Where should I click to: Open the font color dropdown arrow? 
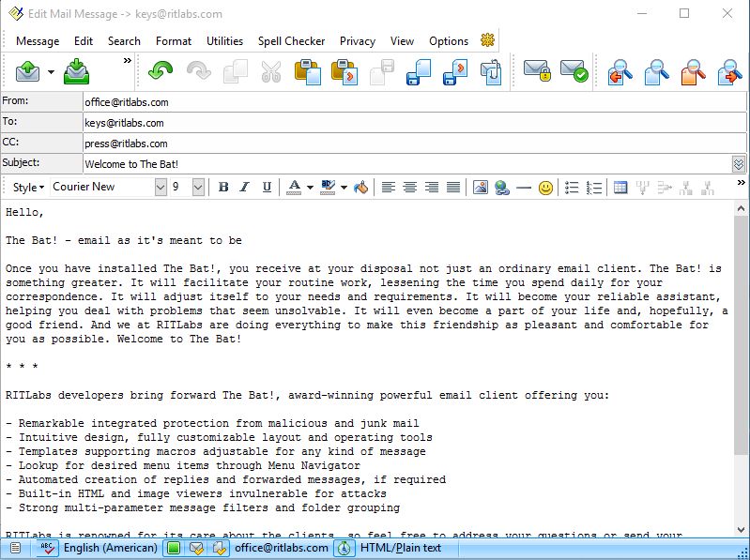click(310, 188)
